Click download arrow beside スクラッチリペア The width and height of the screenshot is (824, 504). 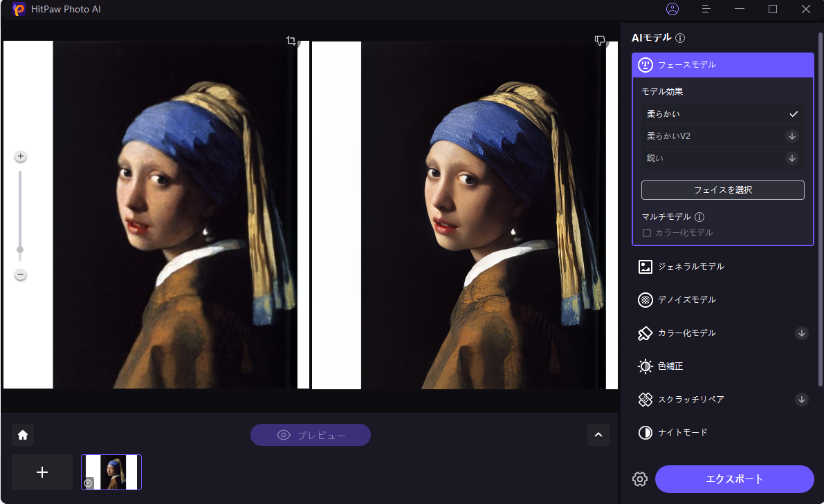802,400
